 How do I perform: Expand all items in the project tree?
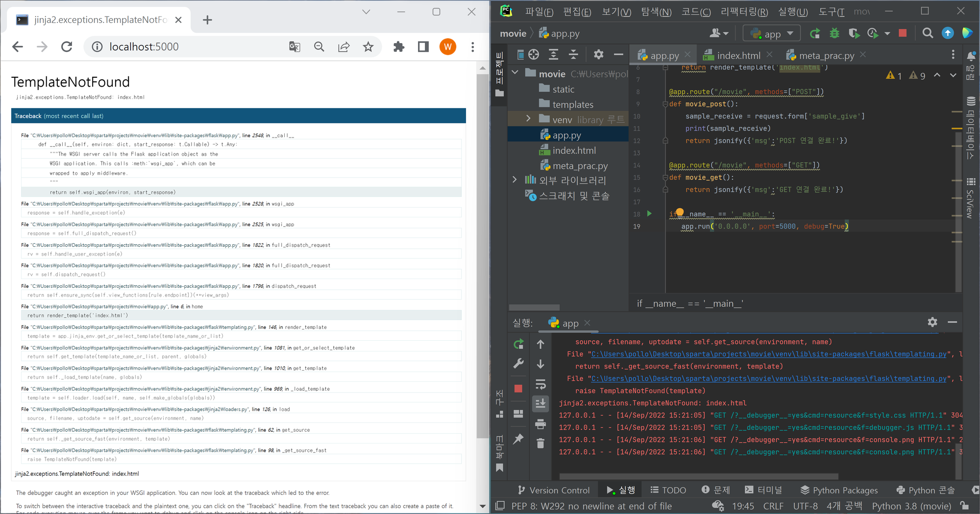[x=553, y=54]
